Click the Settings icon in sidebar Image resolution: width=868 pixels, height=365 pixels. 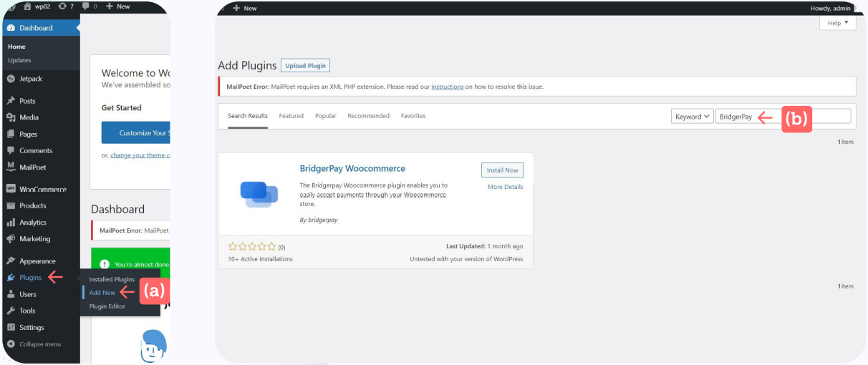pos(11,327)
